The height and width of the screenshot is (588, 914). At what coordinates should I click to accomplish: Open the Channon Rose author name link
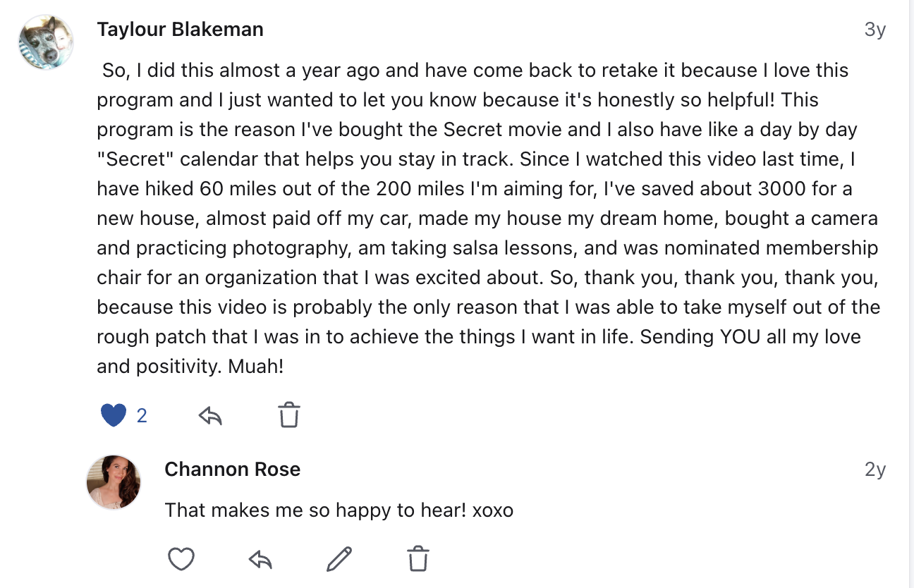pos(233,470)
